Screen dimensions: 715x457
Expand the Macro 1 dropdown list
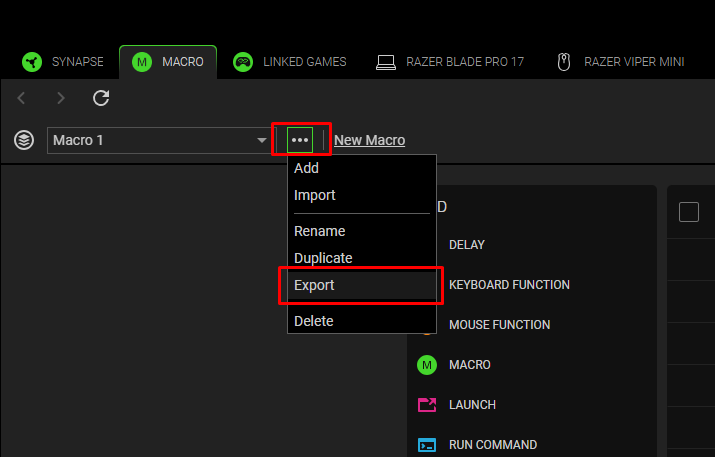click(x=262, y=141)
